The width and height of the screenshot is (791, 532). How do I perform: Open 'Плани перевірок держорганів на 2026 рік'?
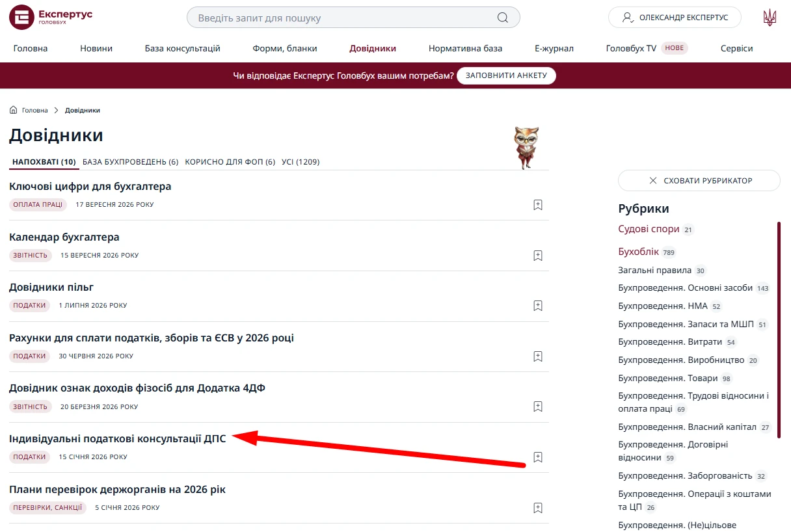[118, 490]
